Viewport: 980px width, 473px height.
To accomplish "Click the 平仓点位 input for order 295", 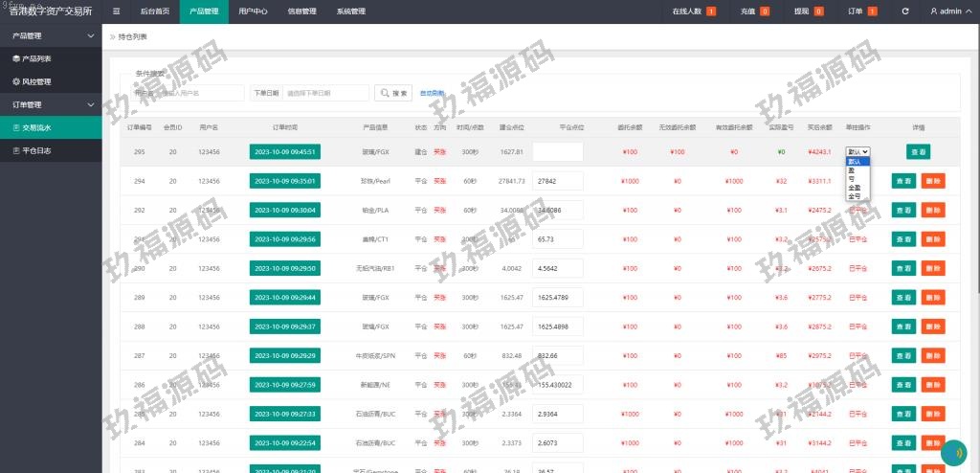I will pos(557,151).
